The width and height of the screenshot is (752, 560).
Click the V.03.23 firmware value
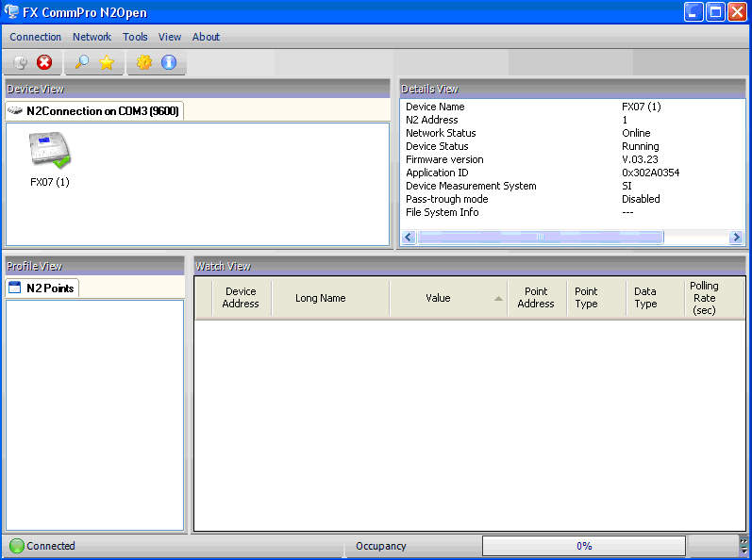(640, 159)
